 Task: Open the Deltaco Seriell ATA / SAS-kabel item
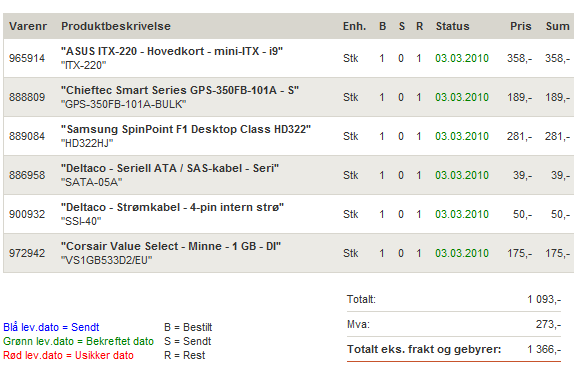pos(170,168)
